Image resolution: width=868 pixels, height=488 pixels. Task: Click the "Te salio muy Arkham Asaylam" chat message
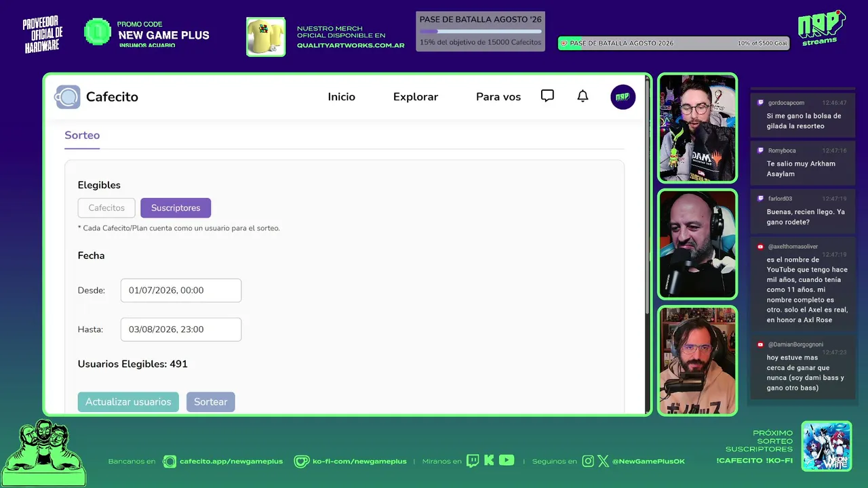[801, 169]
